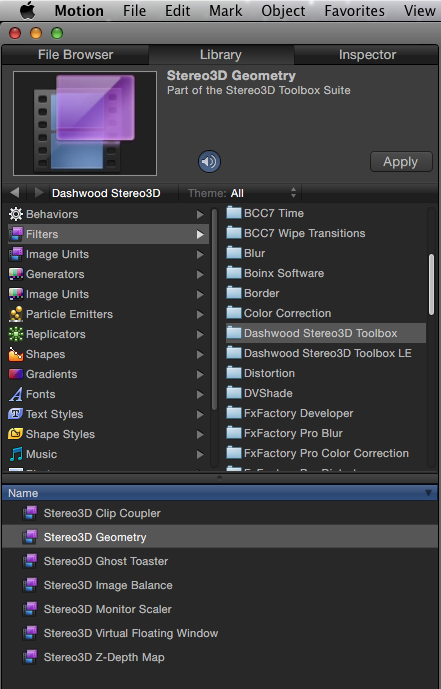Click the Stereo3D Z-Depth Map filter icon
This screenshot has height=689, width=441.
(x=30, y=657)
